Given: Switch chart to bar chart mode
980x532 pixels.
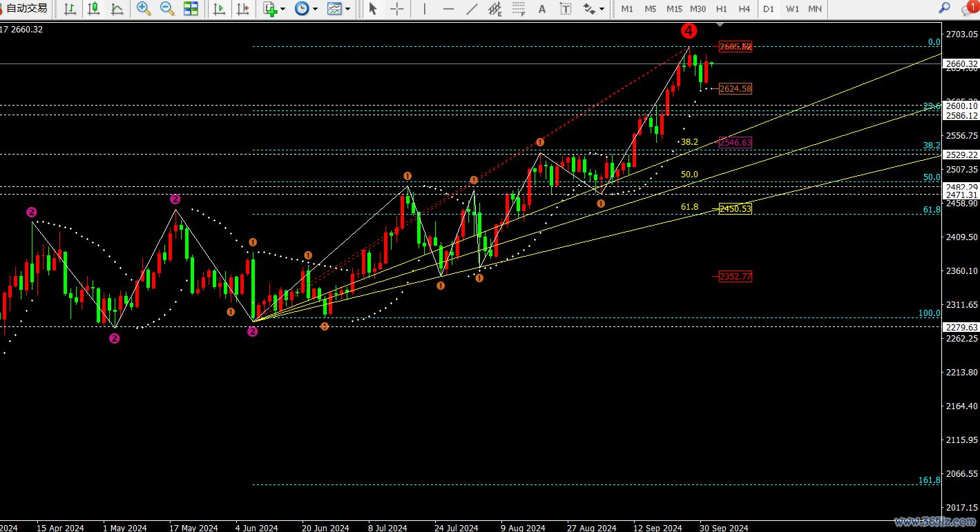Looking at the screenshot, I should (70, 9).
